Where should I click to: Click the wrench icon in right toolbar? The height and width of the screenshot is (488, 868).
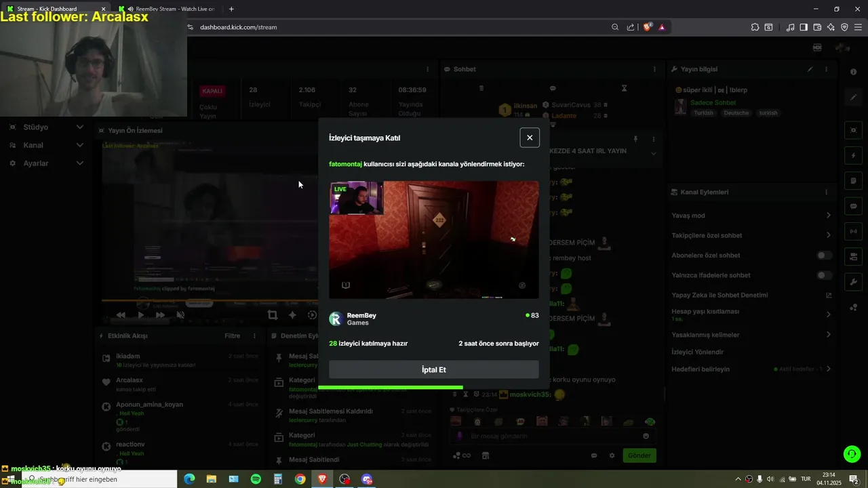(x=853, y=282)
